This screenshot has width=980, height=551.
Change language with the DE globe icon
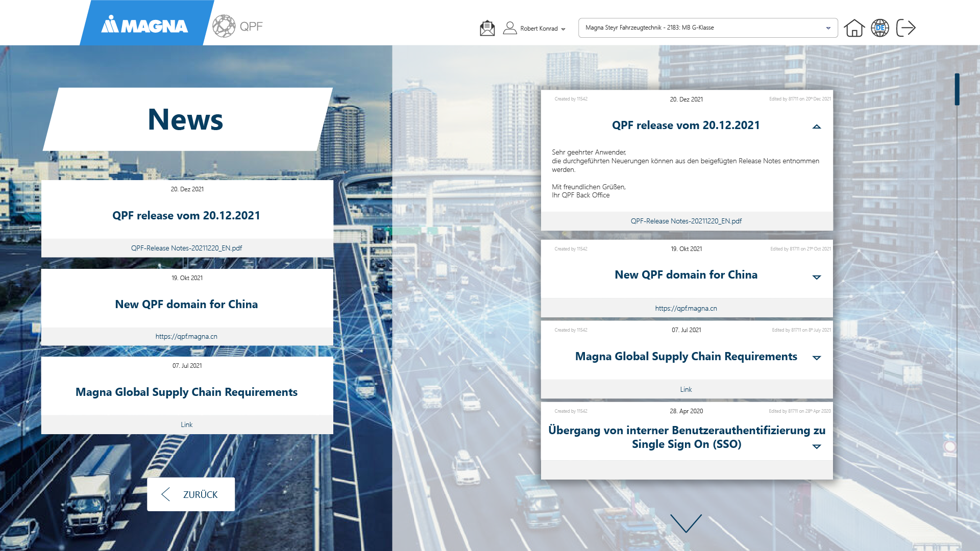[x=880, y=28]
